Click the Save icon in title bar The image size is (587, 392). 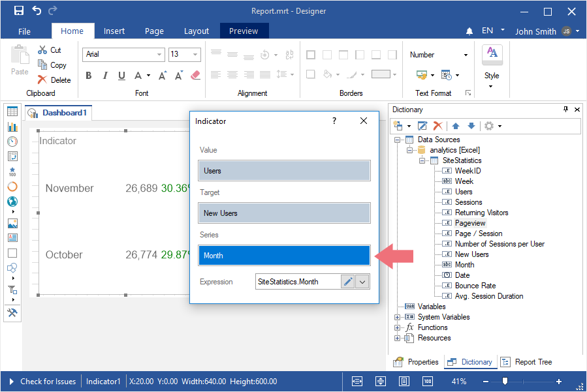pyautogui.click(x=19, y=11)
